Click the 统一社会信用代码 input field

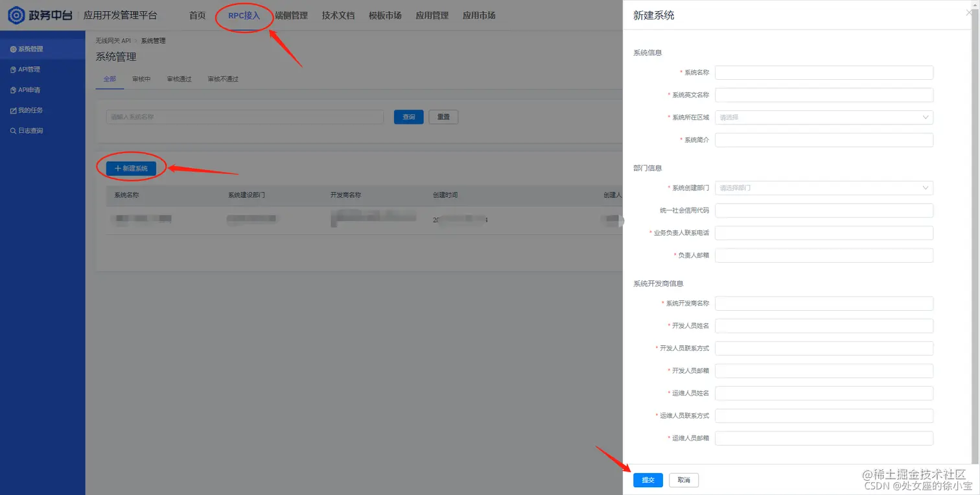pyautogui.click(x=824, y=210)
